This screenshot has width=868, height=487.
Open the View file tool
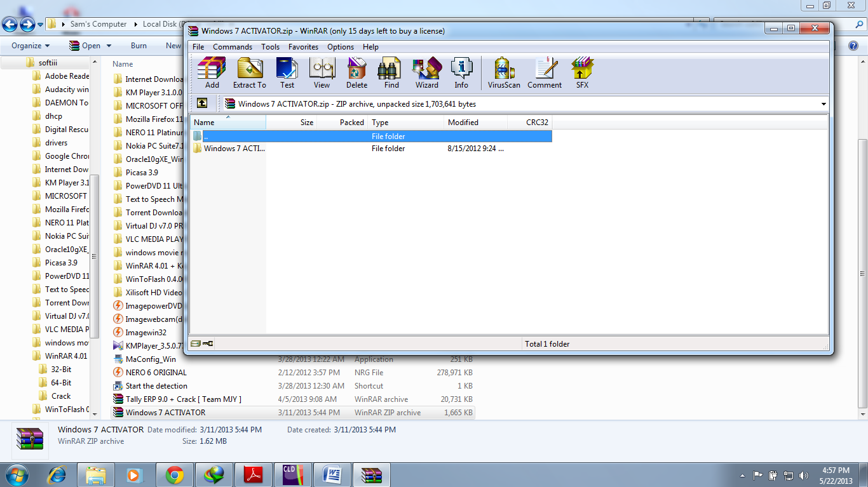pyautogui.click(x=322, y=73)
